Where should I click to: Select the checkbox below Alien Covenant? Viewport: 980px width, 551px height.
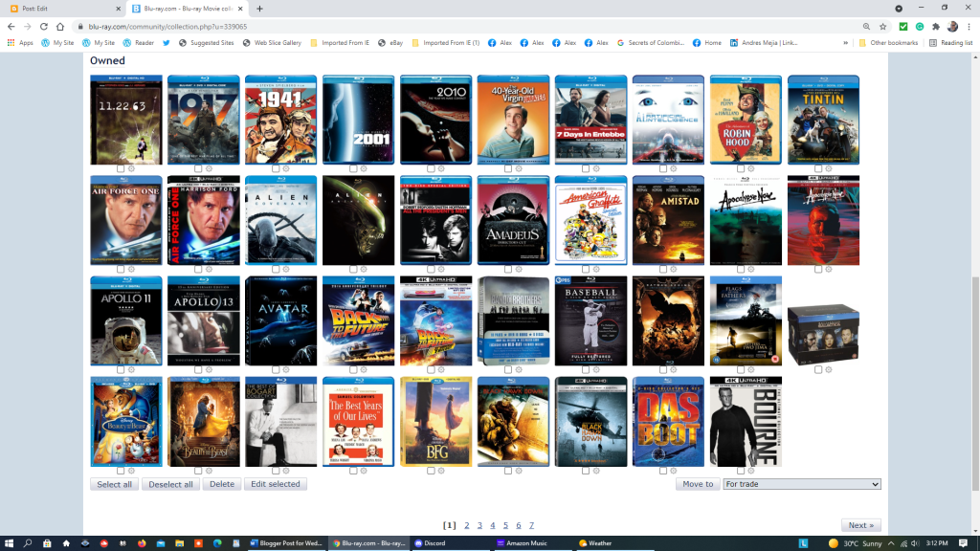[276, 269]
